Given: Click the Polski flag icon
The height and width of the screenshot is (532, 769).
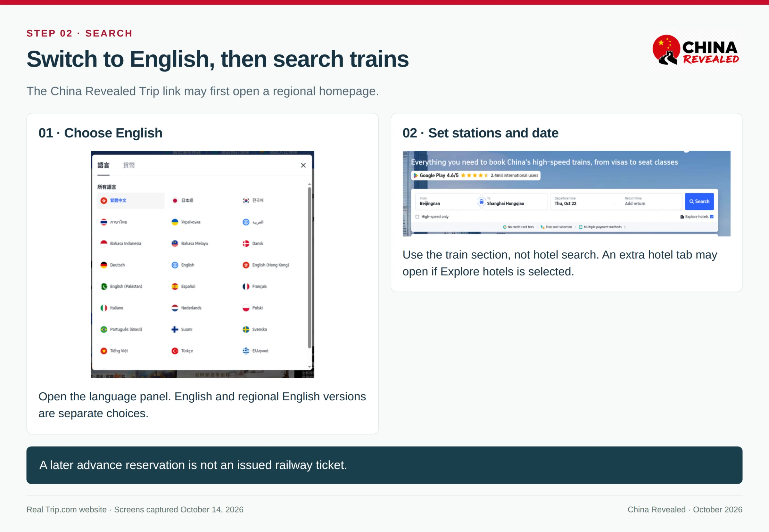Looking at the screenshot, I should coord(246,308).
